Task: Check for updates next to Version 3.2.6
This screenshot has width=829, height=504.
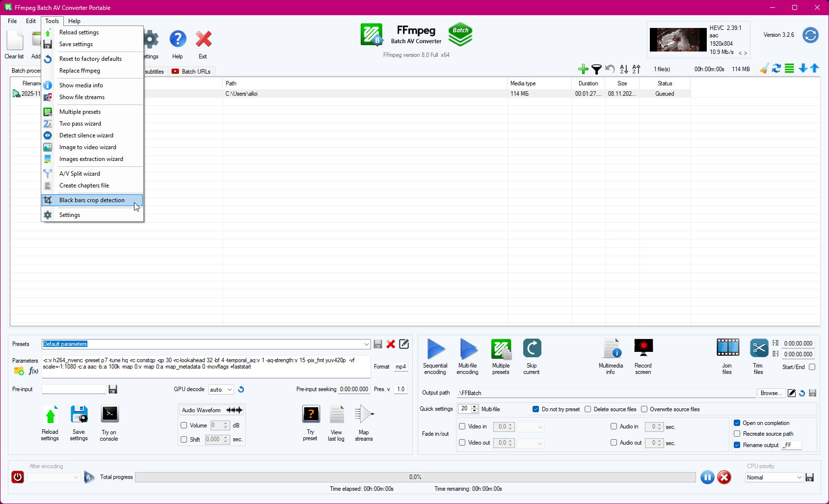Action: (x=810, y=35)
